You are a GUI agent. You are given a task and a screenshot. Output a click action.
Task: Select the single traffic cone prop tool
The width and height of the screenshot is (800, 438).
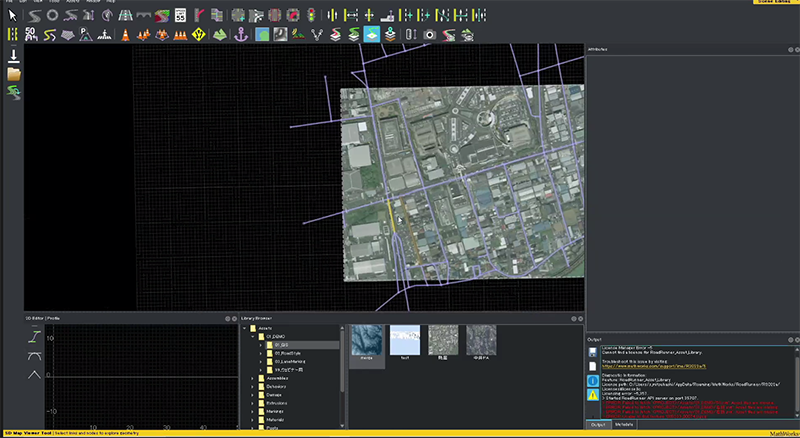126,34
